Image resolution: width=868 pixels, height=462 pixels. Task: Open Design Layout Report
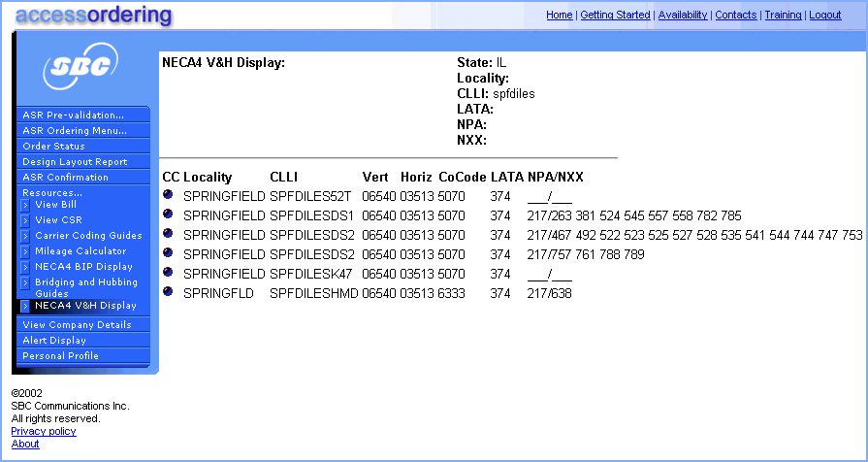point(75,161)
